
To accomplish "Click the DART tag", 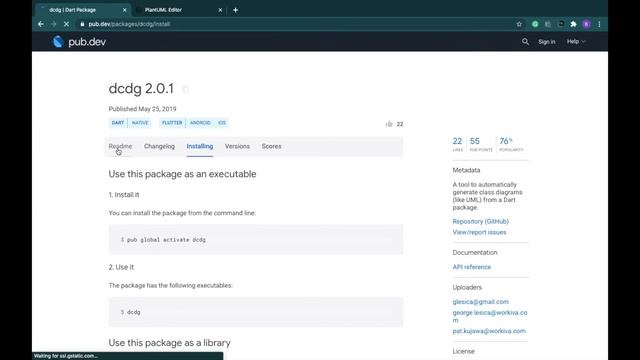I will coord(118,123).
